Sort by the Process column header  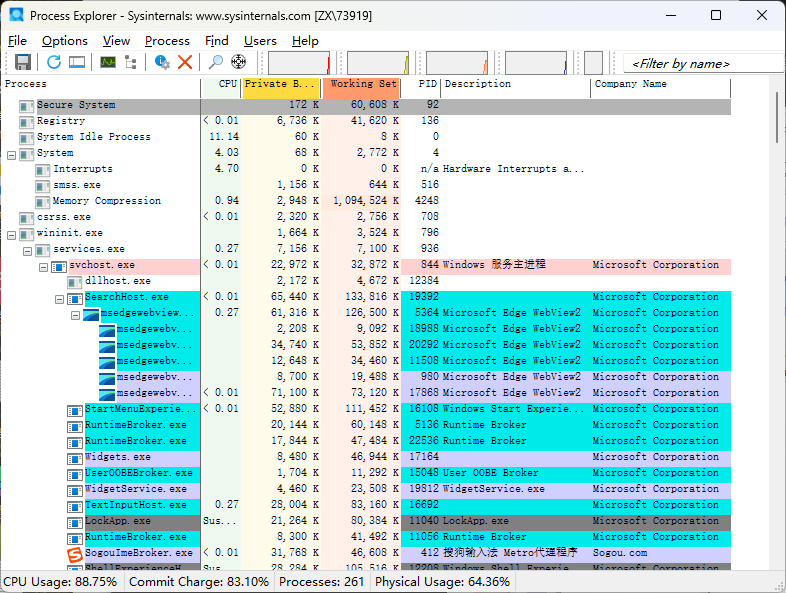[x=101, y=88]
